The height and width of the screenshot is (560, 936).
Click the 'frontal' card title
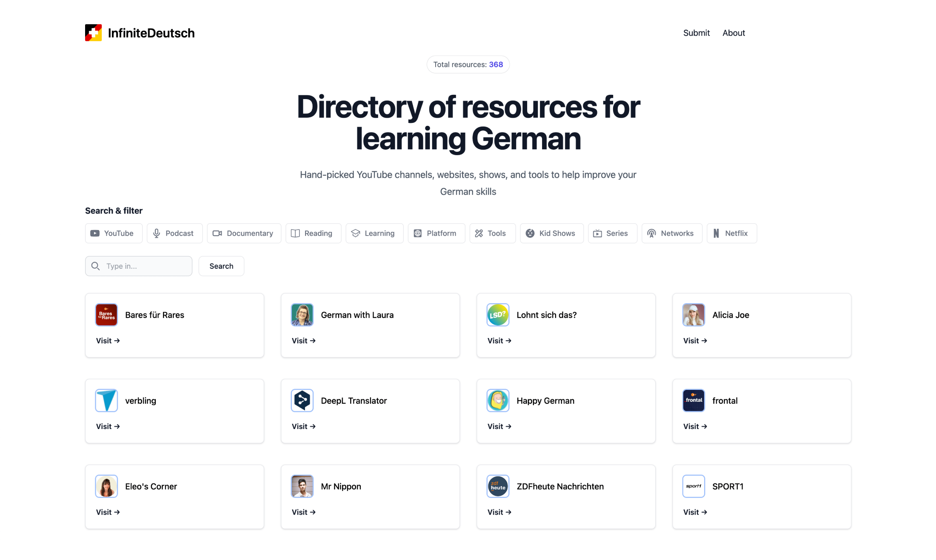tap(725, 401)
